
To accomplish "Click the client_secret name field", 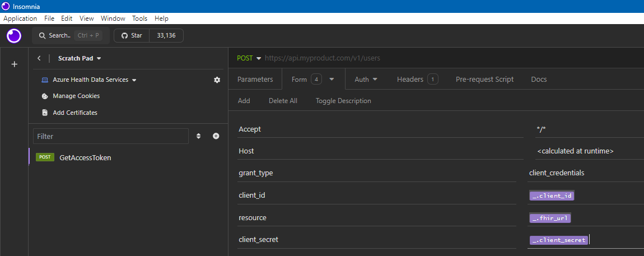I will pos(377,239).
